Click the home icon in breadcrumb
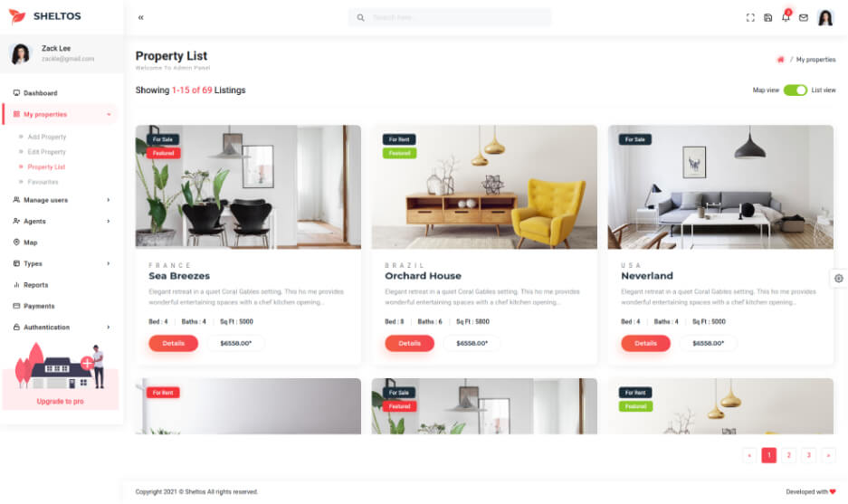 point(780,60)
